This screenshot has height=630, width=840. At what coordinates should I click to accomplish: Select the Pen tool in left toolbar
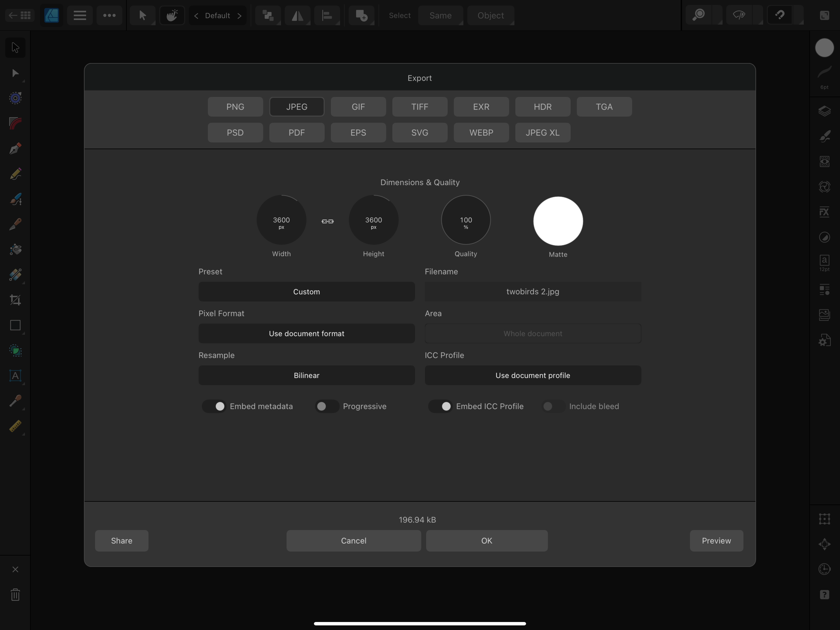(x=15, y=149)
